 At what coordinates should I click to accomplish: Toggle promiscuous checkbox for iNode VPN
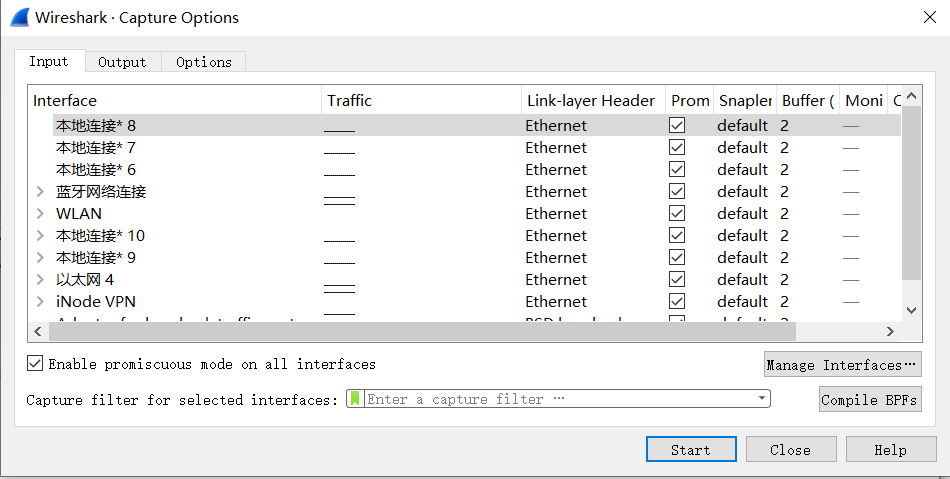point(677,301)
